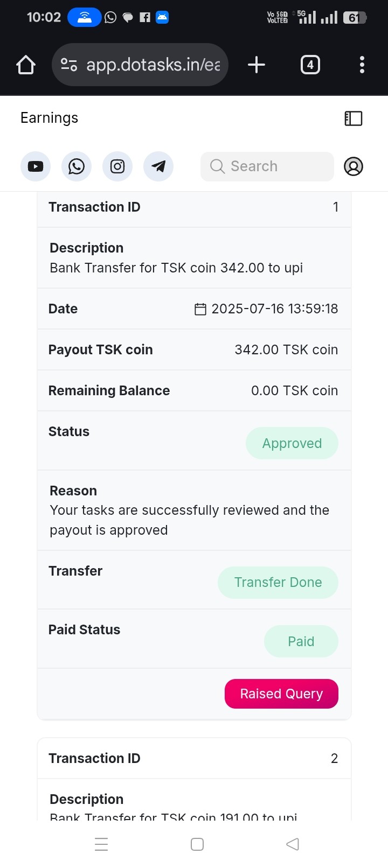Tap the site info icon in address bar
388x868 pixels.
click(69, 65)
